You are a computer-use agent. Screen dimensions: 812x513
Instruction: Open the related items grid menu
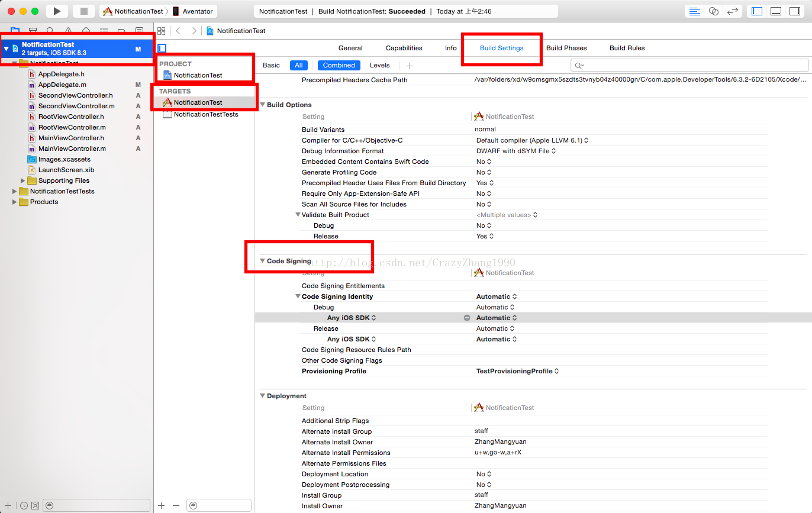click(161, 31)
